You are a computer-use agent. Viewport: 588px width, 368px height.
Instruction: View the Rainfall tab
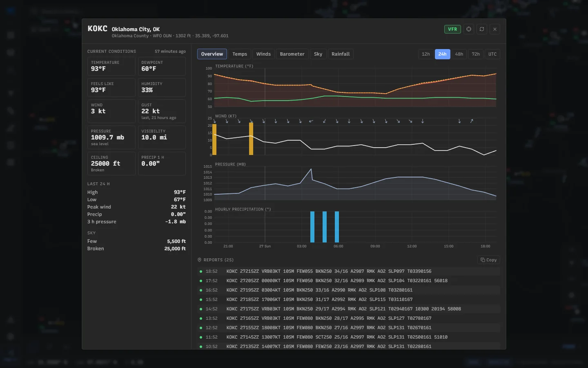pyautogui.click(x=341, y=54)
